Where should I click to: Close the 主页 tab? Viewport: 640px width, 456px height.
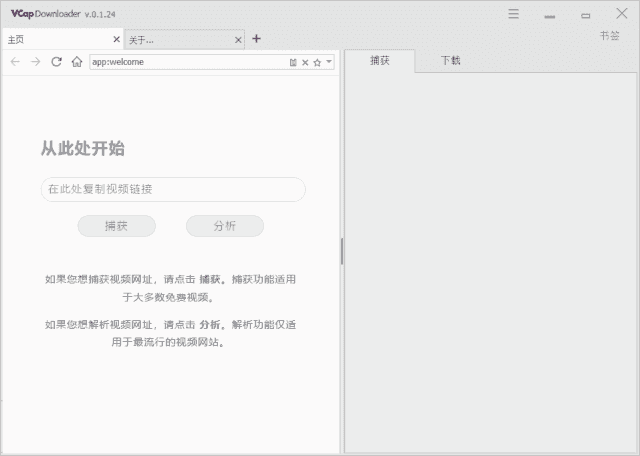click(x=116, y=40)
